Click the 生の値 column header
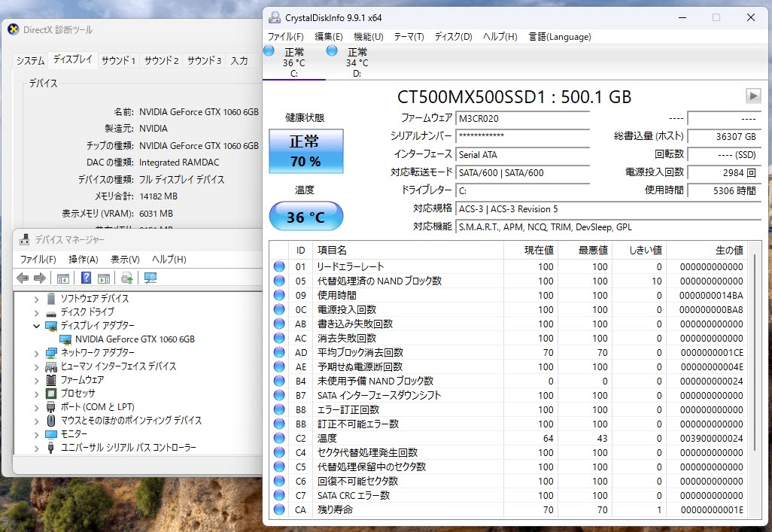 click(707, 251)
